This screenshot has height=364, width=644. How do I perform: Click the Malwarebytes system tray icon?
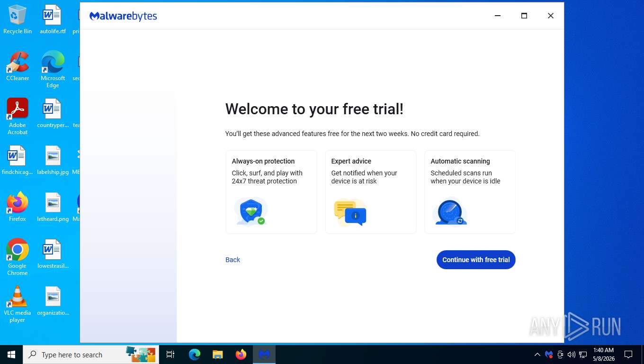point(549,355)
